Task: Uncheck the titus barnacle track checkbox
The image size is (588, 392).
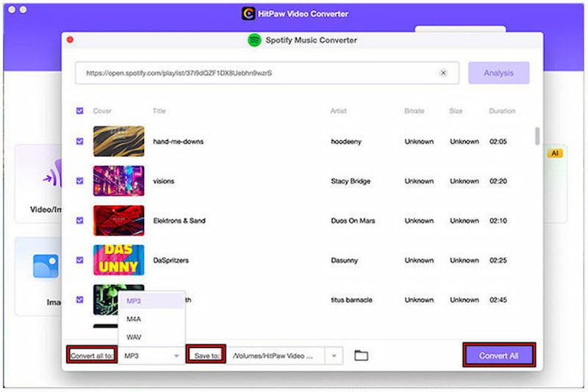Action: (x=80, y=300)
